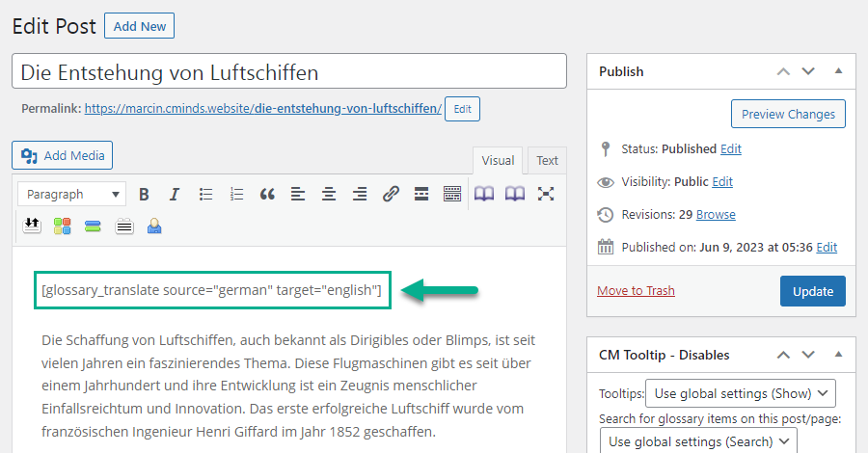Move CM Tooltip - Disables panel down
The height and width of the screenshot is (453, 868).
point(809,355)
